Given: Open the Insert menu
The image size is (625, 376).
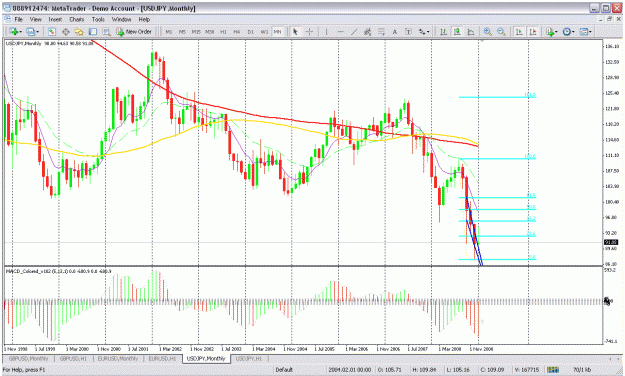Looking at the screenshot, I should [55, 19].
